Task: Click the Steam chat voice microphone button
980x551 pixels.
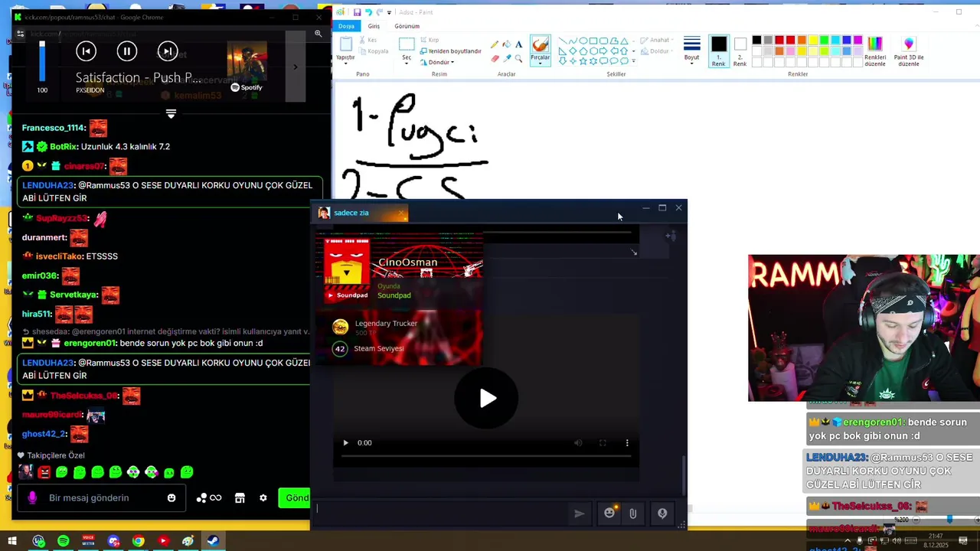Action: tap(662, 514)
